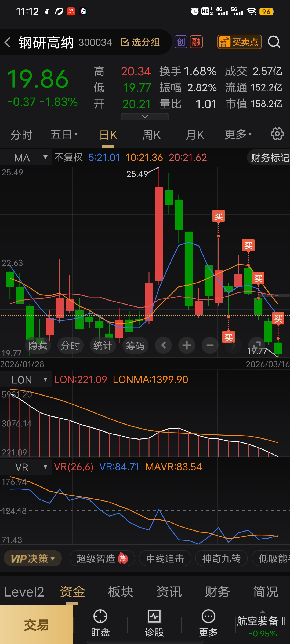This screenshot has width=290, height=644.
Task: Tap current price 19.86
Action: coord(38,79)
